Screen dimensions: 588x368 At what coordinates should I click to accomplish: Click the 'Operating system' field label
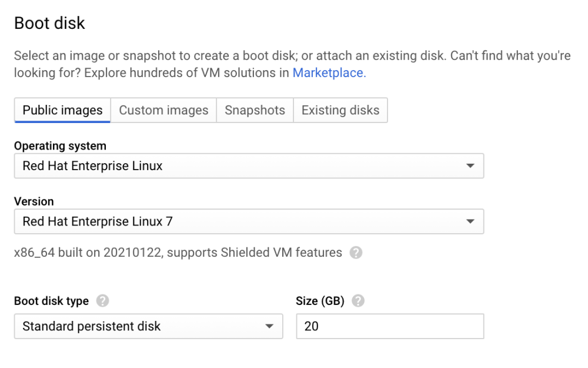tap(60, 146)
